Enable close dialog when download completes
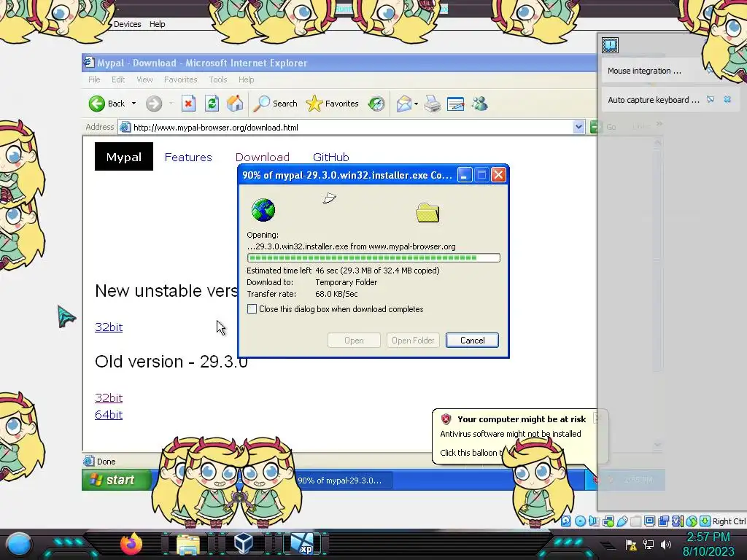The width and height of the screenshot is (747, 560). pos(252,309)
